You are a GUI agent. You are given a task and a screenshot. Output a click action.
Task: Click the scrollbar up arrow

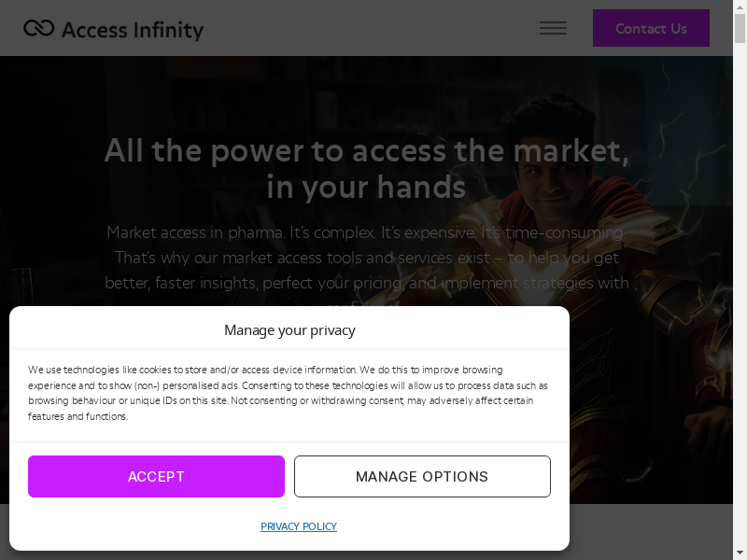(740, 7)
